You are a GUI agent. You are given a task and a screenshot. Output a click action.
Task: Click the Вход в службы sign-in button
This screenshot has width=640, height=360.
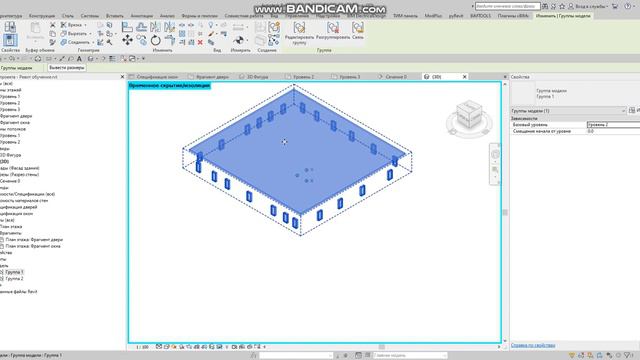(x=589, y=7)
